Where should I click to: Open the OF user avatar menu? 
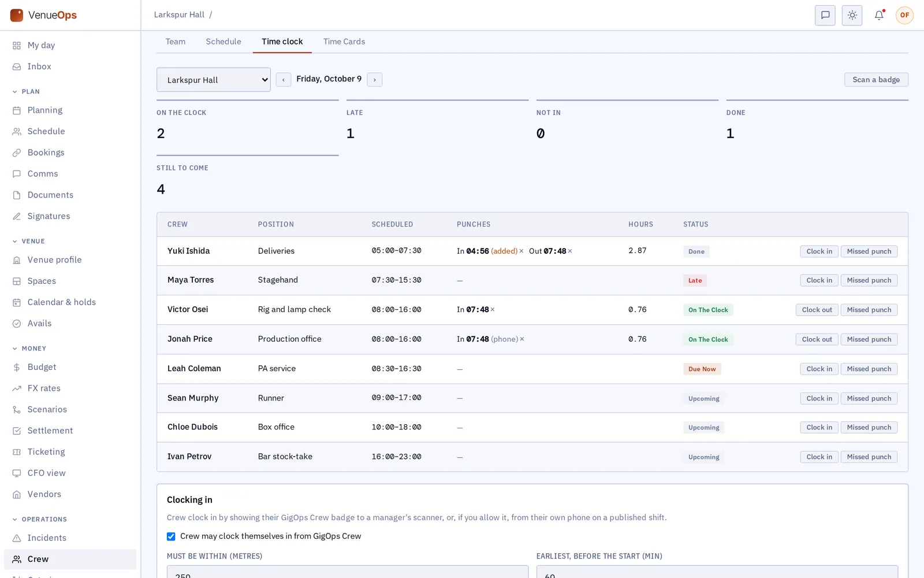pos(904,15)
